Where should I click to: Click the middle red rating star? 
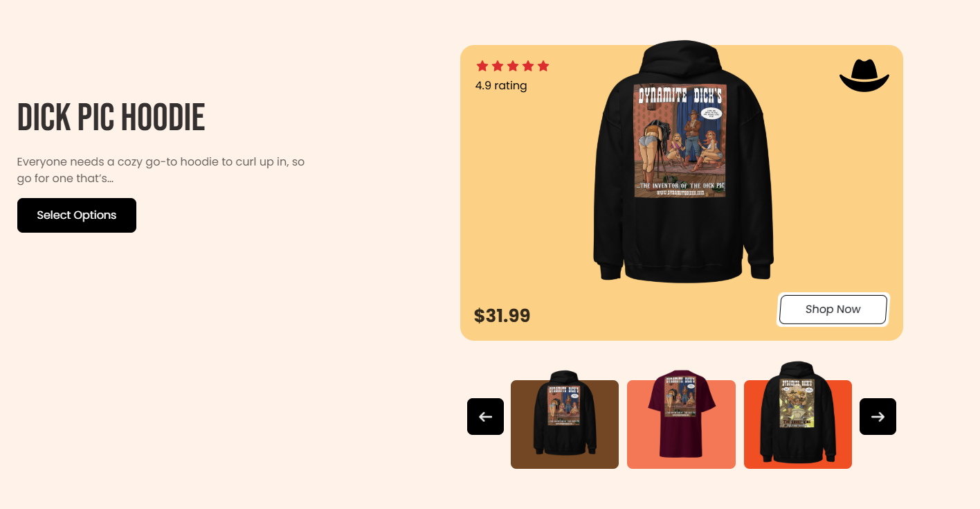point(513,66)
